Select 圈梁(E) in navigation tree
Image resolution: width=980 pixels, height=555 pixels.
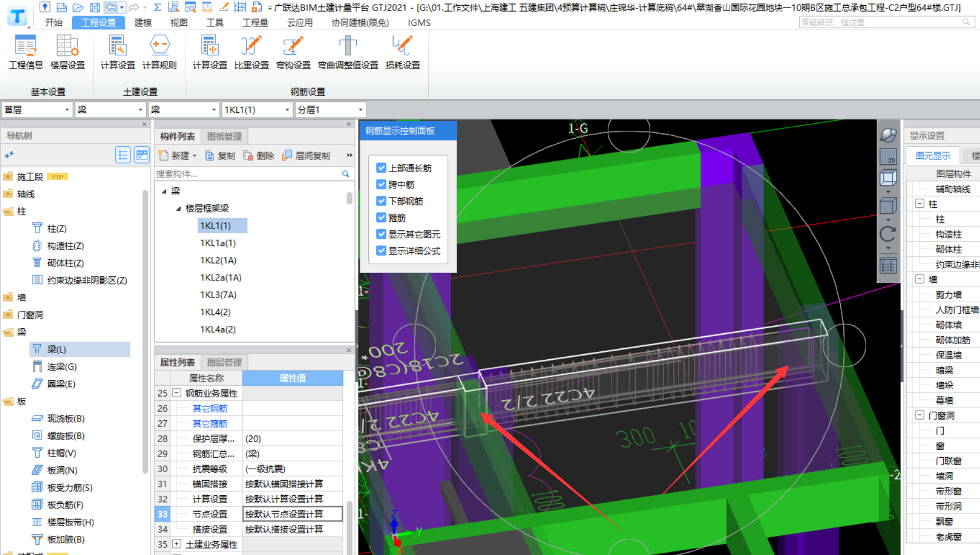[61, 384]
